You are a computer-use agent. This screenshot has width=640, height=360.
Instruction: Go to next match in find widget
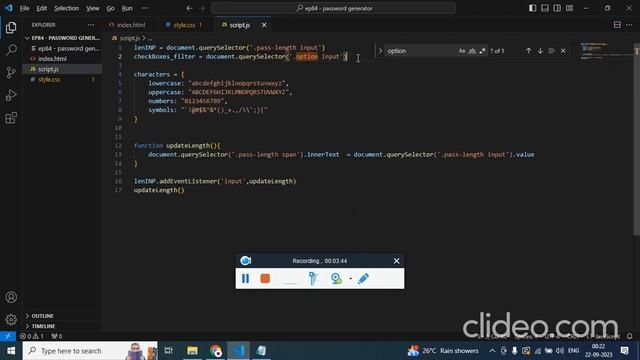point(540,51)
